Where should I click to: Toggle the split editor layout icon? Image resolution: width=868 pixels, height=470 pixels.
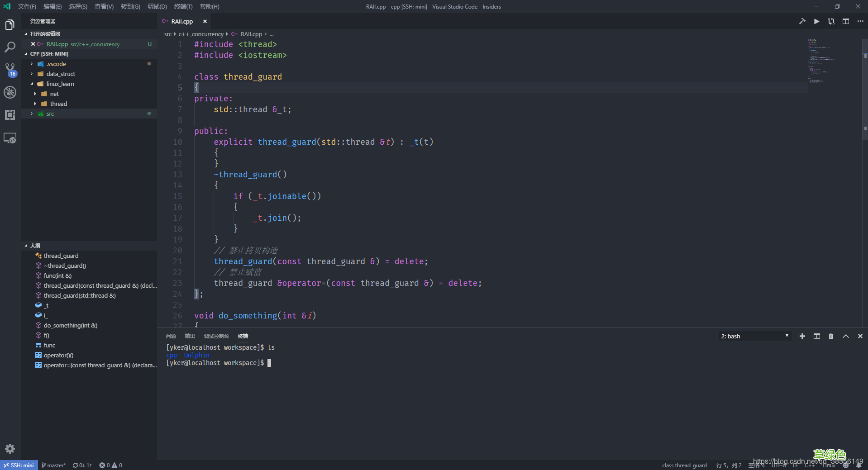[846, 21]
